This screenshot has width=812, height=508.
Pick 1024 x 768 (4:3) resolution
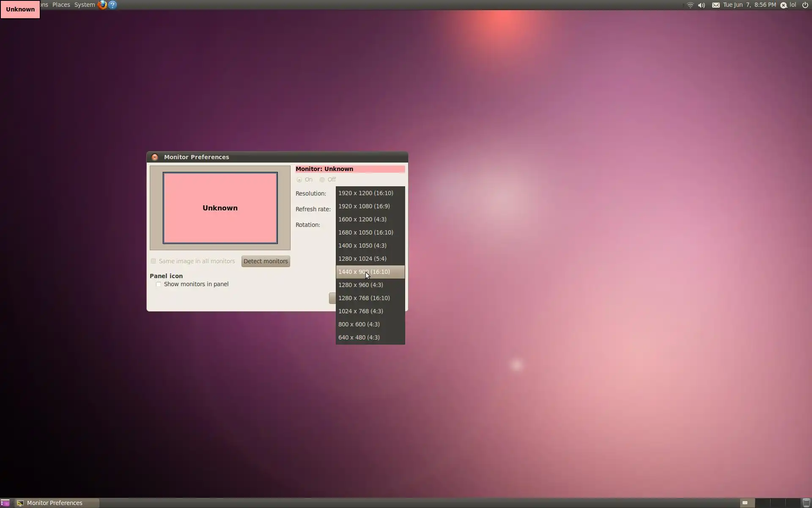coord(360,311)
